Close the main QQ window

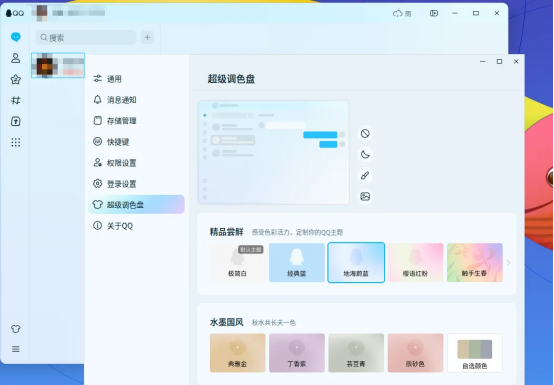[x=497, y=13]
